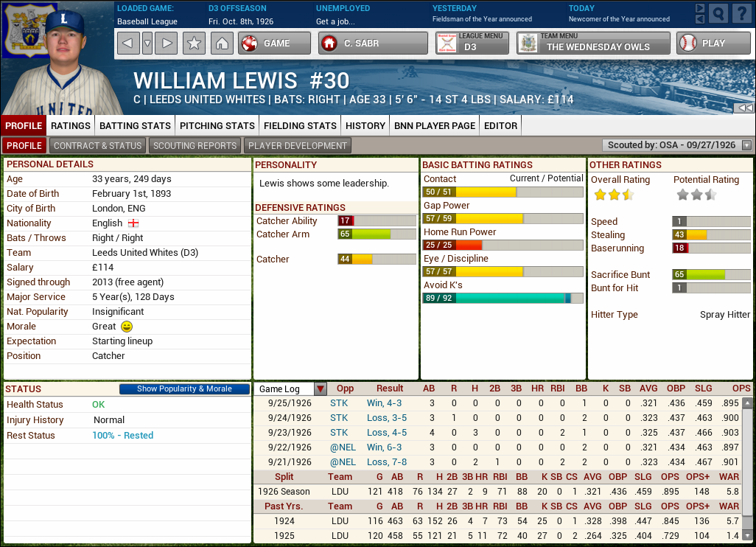Switch to the FIELDING STATS tab

coord(300,126)
